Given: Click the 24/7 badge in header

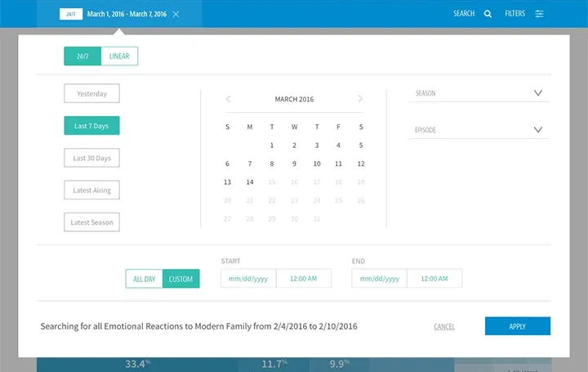Looking at the screenshot, I should click(x=73, y=14).
